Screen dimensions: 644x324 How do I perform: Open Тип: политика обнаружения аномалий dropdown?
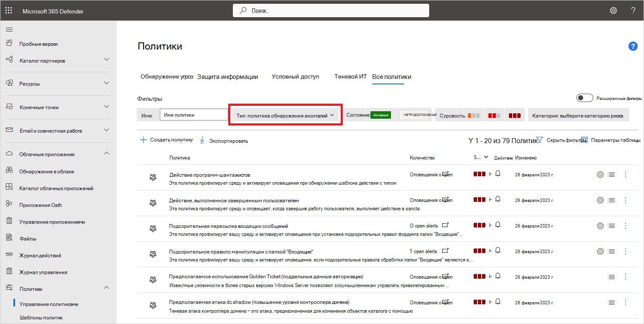click(286, 115)
